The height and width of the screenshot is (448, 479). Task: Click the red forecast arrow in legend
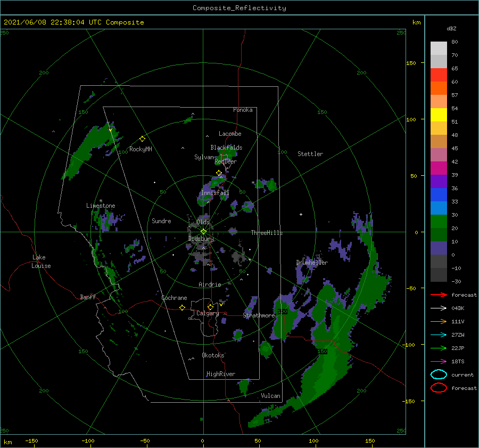pyautogui.click(x=439, y=295)
